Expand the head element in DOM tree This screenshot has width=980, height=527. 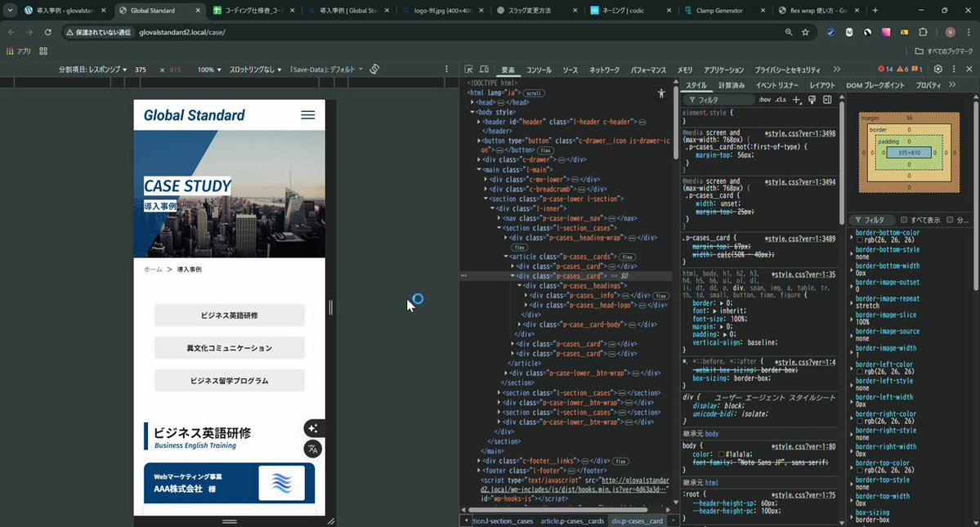(472, 102)
